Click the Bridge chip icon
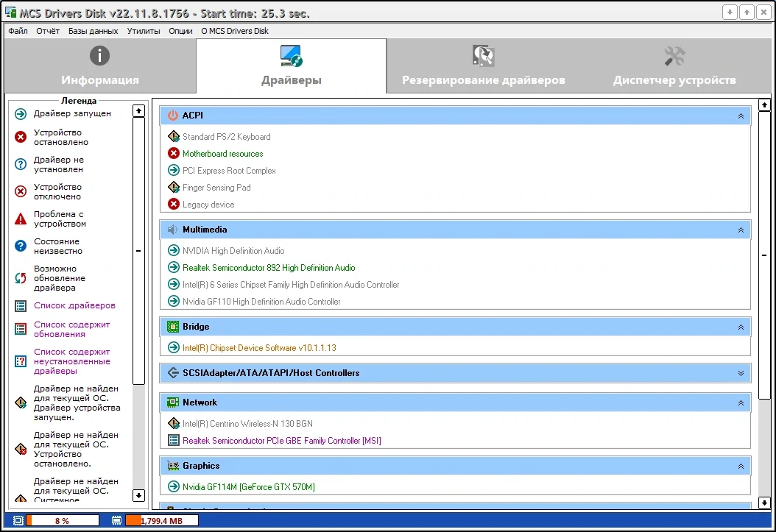The width and height of the screenshot is (776, 532). (x=173, y=326)
